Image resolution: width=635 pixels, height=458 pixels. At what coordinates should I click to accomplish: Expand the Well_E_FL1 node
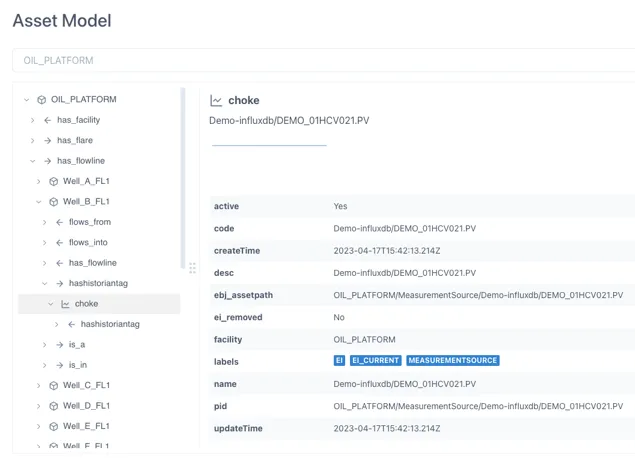pyautogui.click(x=38, y=426)
